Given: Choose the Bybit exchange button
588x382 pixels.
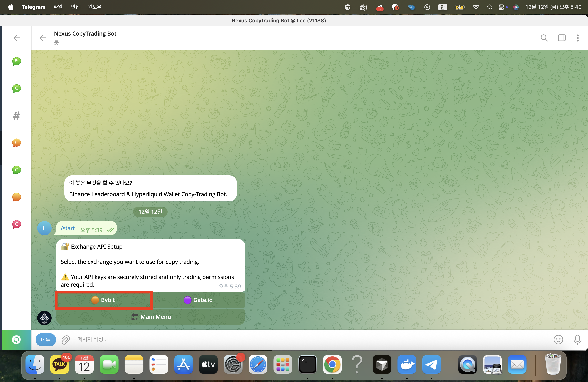Looking at the screenshot, I should (104, 300).
